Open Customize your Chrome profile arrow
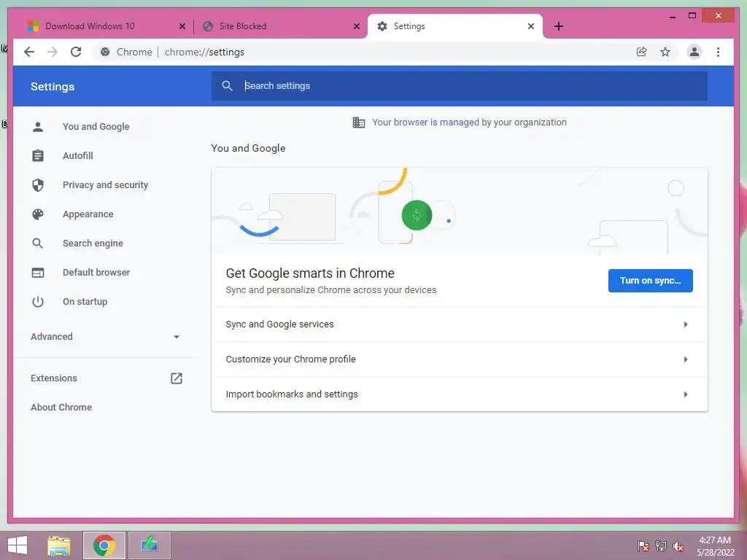The width and height of the screenshot is (747, 560). [x=686, y=359]
